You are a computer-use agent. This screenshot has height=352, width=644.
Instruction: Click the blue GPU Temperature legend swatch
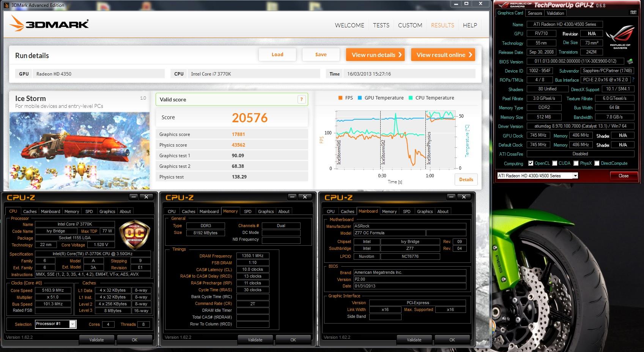[359, 98]
